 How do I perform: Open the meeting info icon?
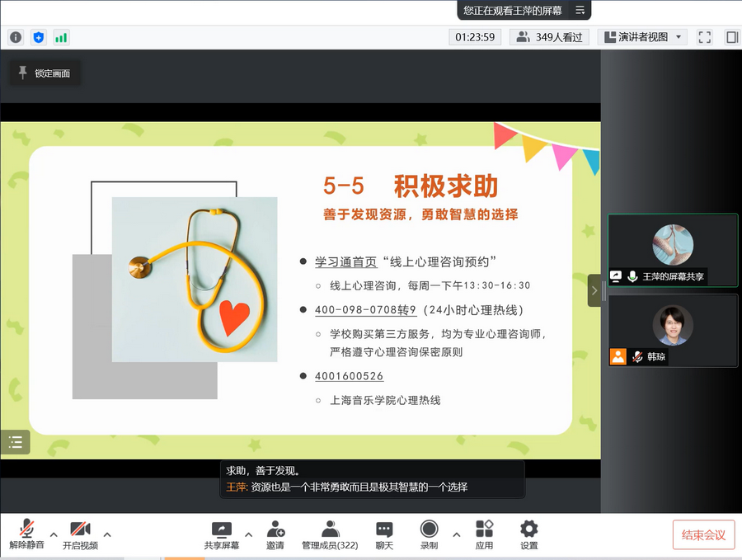(16, 37)
